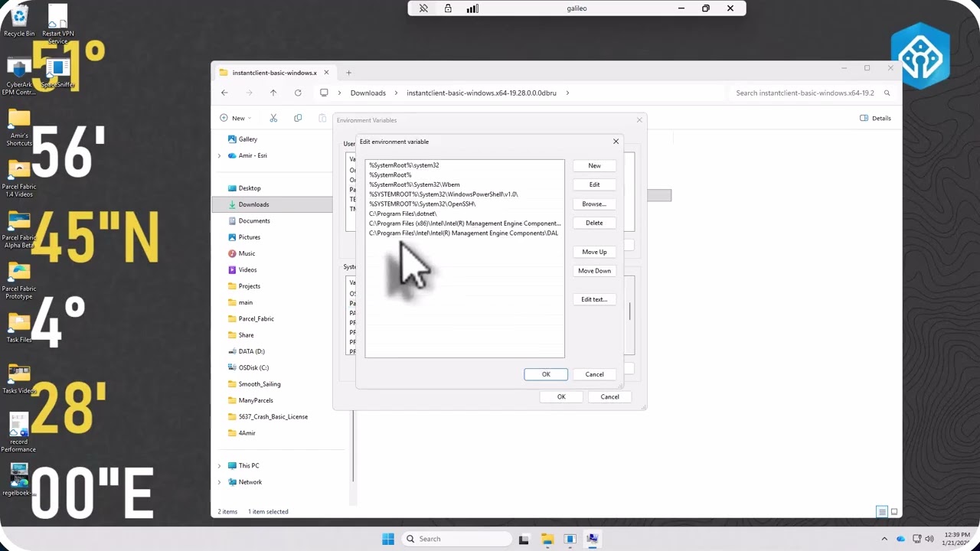Open File Explorer from the taskbar
The height and width of the screenshot is (551, 980).
pyautogui.click(x=547, y=539)
